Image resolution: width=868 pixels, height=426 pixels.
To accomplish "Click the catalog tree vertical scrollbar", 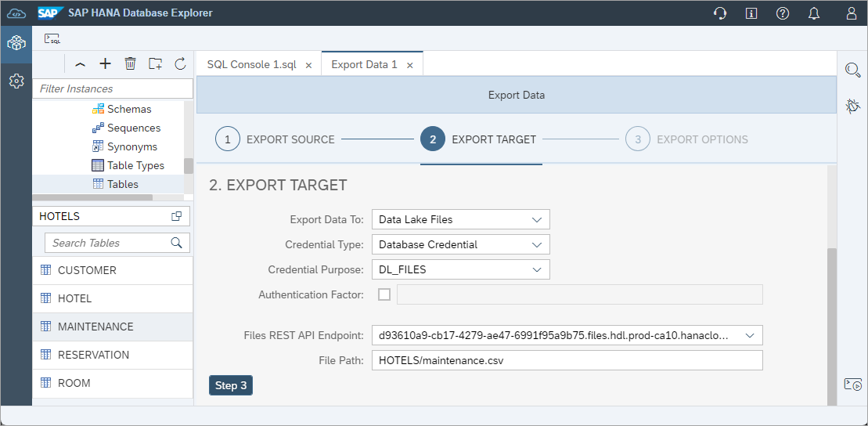I will [x=189, y=166].
